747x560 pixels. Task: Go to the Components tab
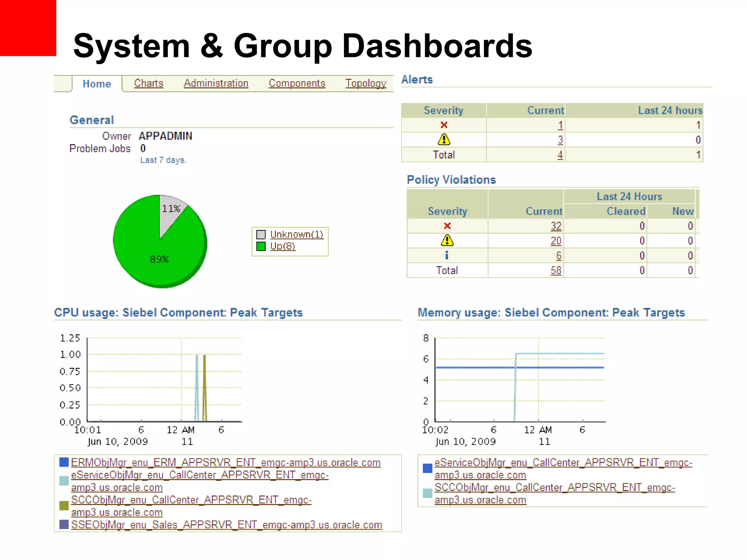297,83
